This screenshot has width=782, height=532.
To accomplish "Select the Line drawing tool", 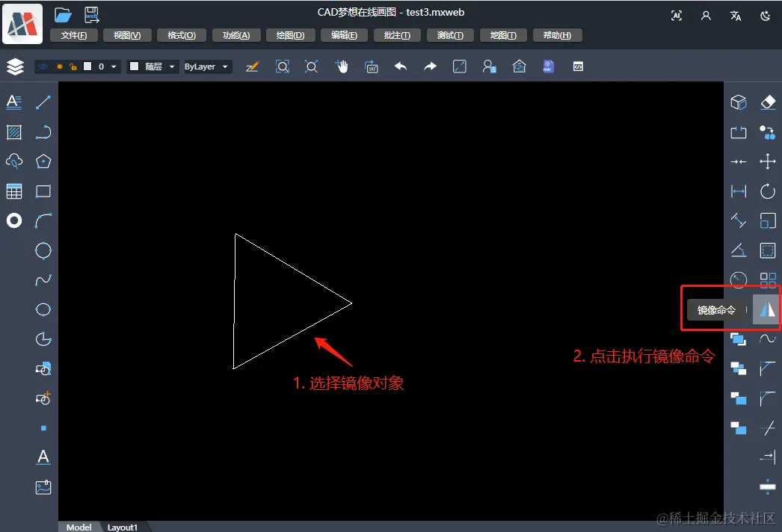I will pos(43,102).
